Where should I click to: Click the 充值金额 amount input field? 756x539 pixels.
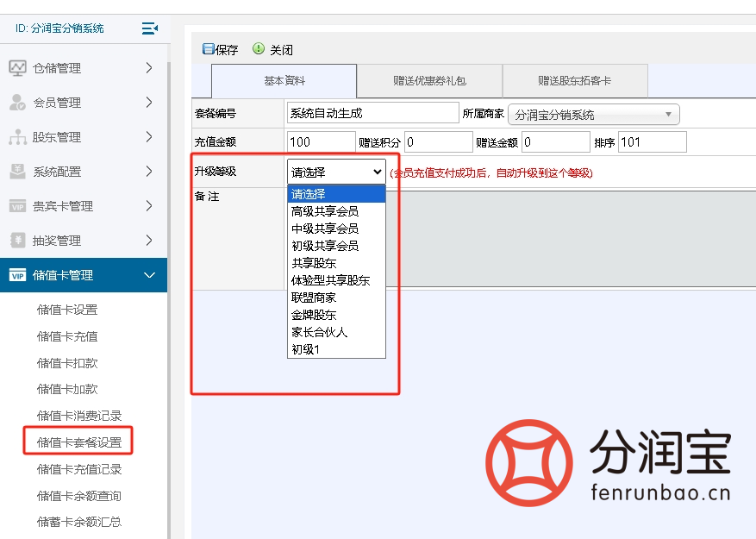(x=321, y=140)
